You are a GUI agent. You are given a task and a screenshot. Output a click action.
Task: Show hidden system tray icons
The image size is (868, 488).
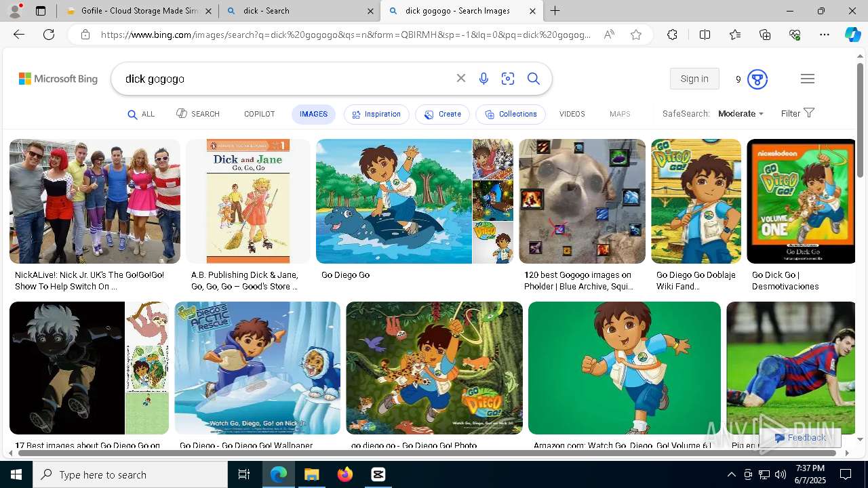[731, 474]
